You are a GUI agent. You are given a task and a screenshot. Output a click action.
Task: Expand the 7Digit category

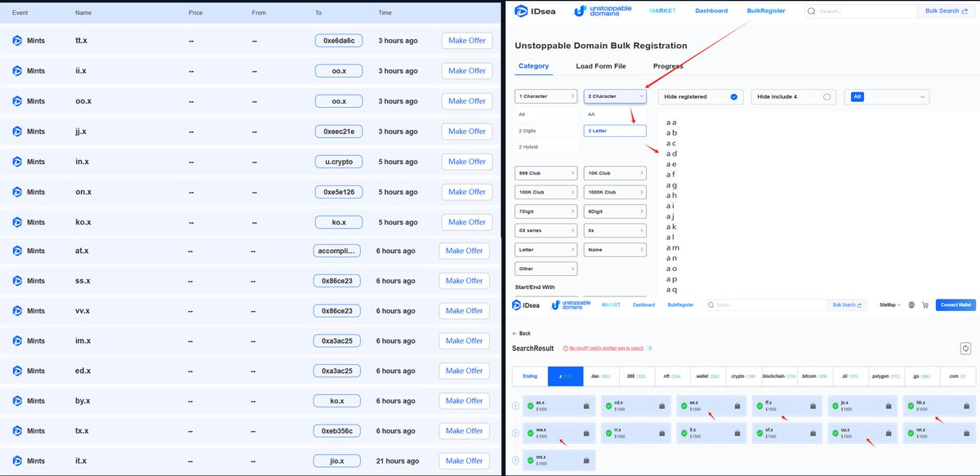[x=546, y=211]
